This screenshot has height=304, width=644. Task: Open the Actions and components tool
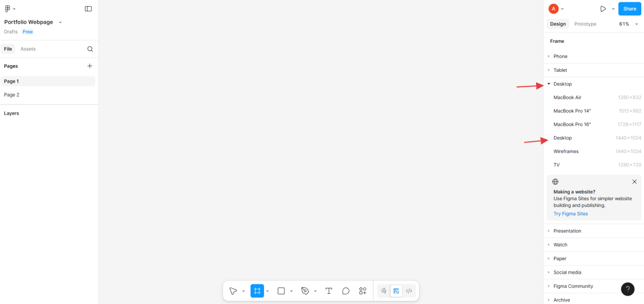[x=362, y=291]
